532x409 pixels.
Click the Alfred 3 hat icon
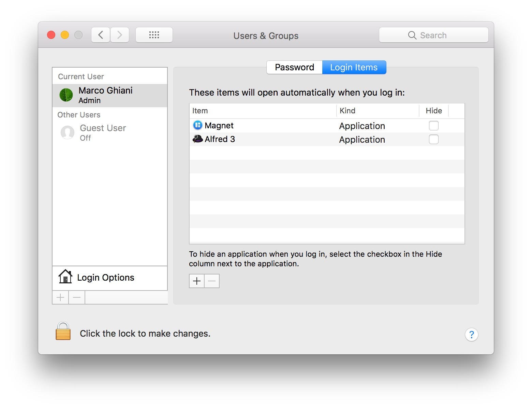point(198,139)
